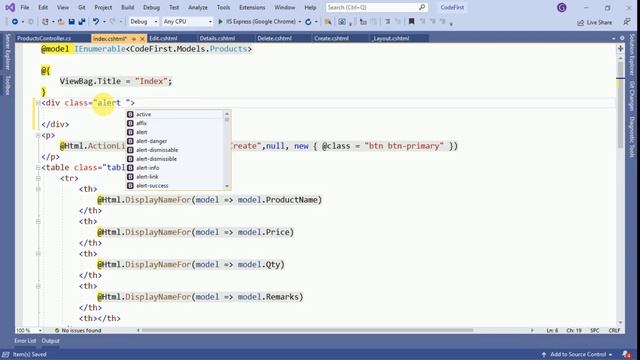Viewport: 640px width, 360px height.
Task: Click the notifications icon in the status bar
Action: [627, 354]
